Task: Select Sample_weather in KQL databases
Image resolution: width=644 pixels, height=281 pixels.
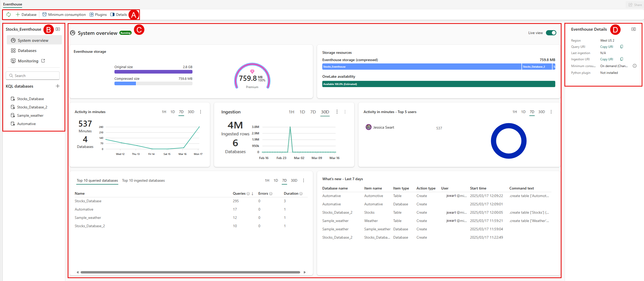Action: coord(30,115)
